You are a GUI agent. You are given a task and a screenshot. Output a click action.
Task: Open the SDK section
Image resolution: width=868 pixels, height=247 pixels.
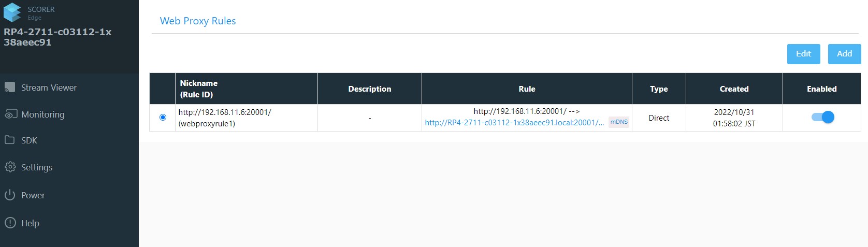tap(29, 140)
